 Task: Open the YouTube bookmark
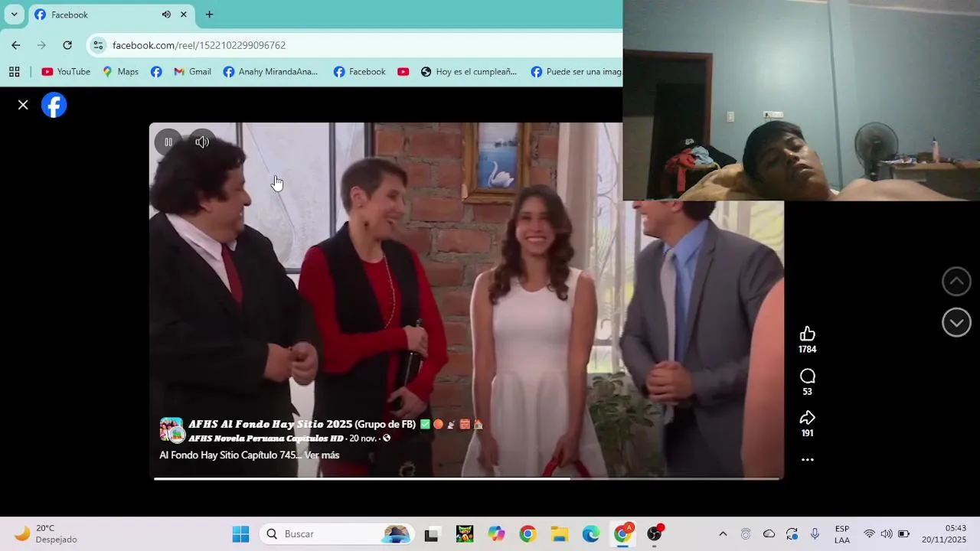[x=66, y=72]
